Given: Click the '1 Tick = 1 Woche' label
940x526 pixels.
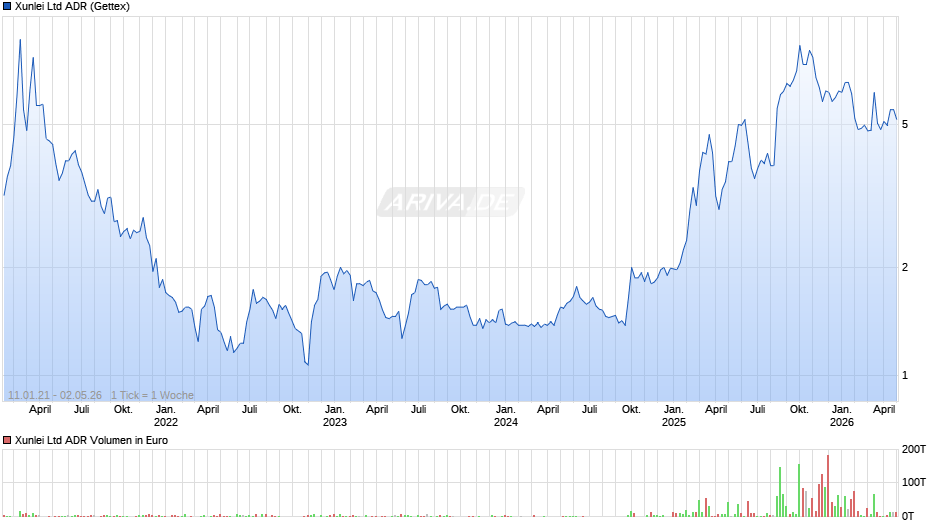Looking at the screenshot, I should [x=152, y=395].
